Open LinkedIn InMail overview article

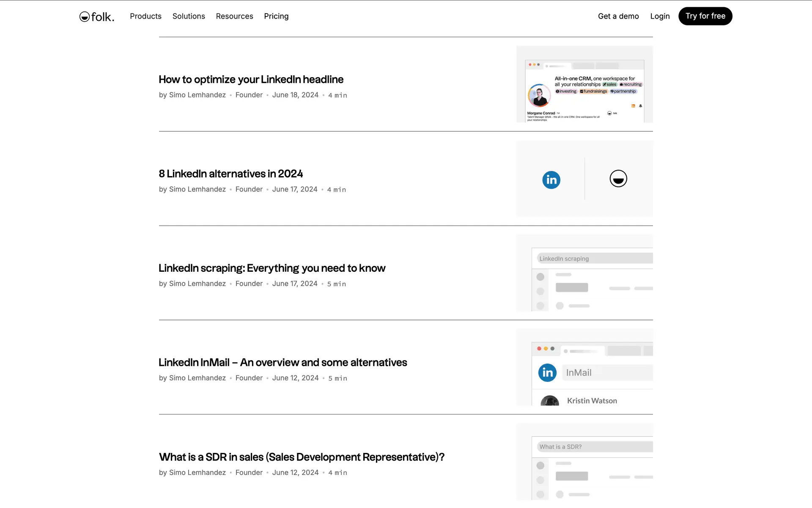coord(283,363)
